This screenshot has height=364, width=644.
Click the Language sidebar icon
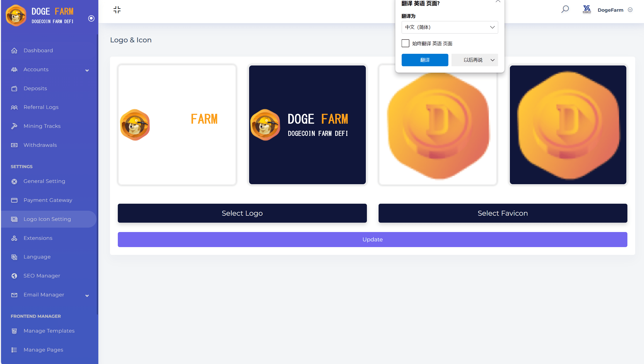click(x=14, y=257)
